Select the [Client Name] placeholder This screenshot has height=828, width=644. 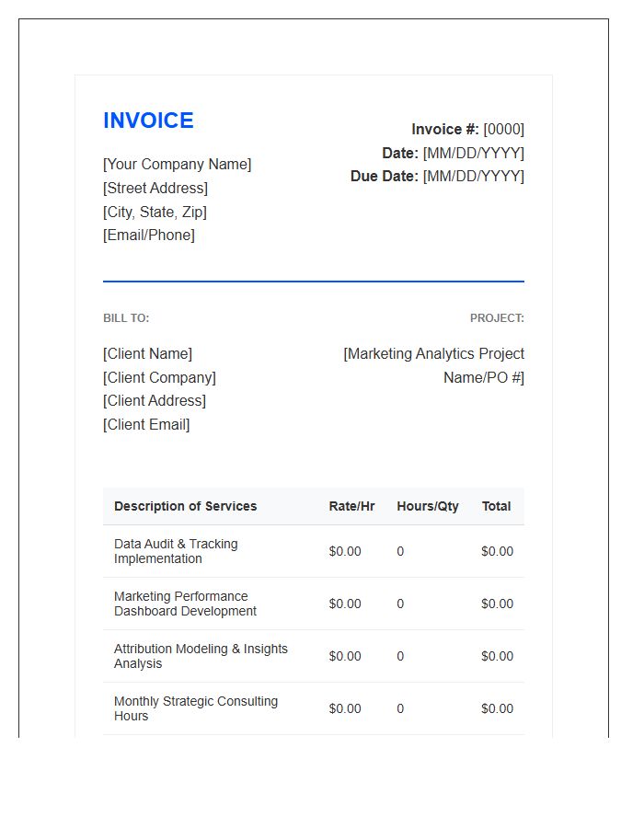point(147,354)
